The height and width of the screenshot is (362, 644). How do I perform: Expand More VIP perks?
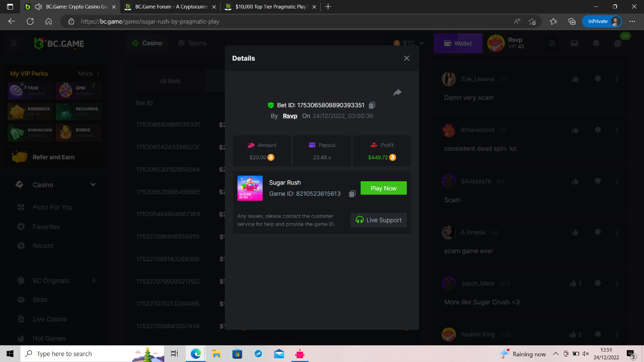click(x=89, y=73)
